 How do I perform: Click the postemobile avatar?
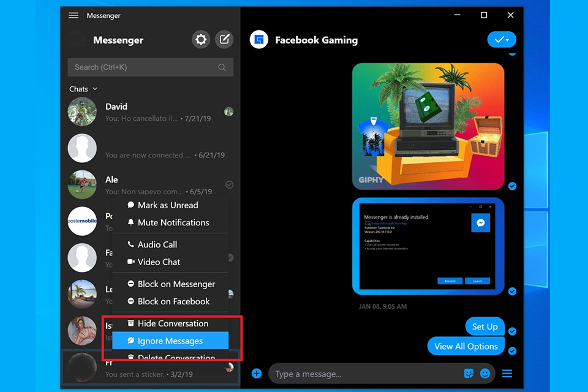(x=82, y=221)
